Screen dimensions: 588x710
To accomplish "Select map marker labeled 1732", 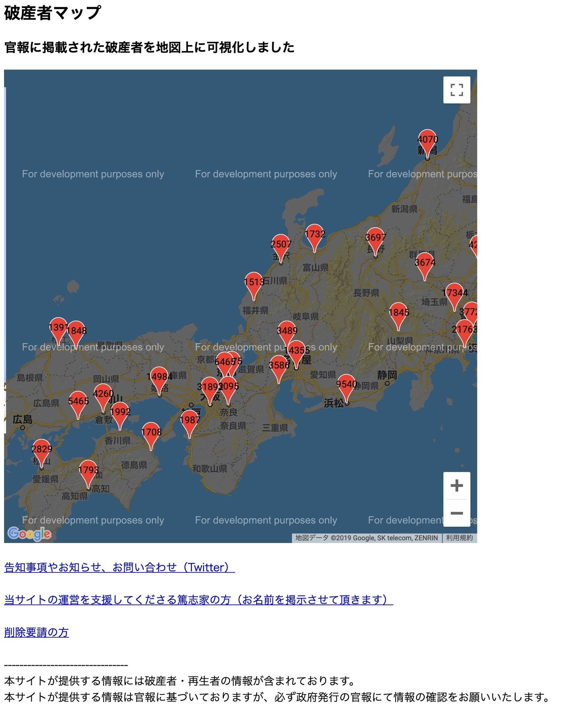I will click(x=314, y=238).
